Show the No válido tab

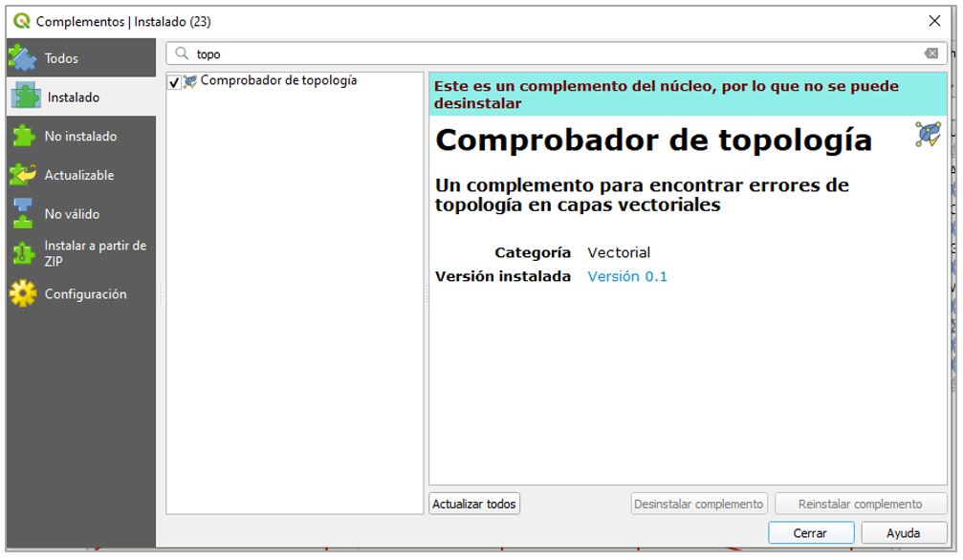click(x=81, y=214)
